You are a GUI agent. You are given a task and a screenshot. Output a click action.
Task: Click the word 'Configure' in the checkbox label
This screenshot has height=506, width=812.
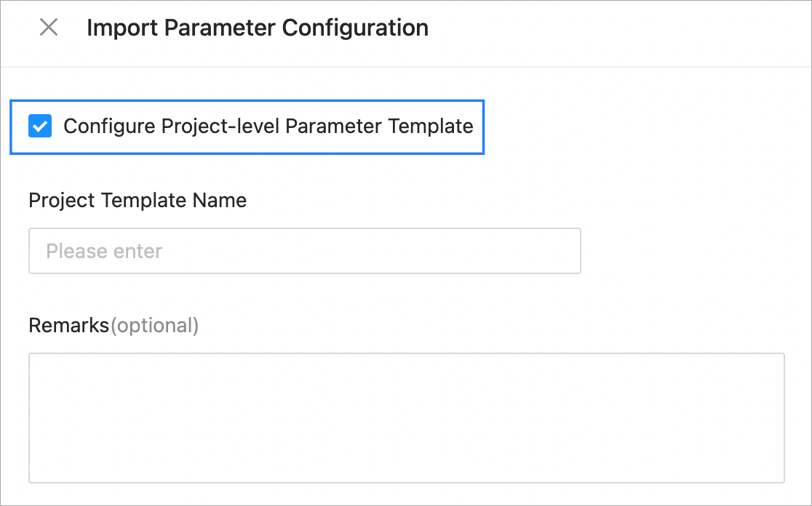pyautogui.click(x=110, y=126)
